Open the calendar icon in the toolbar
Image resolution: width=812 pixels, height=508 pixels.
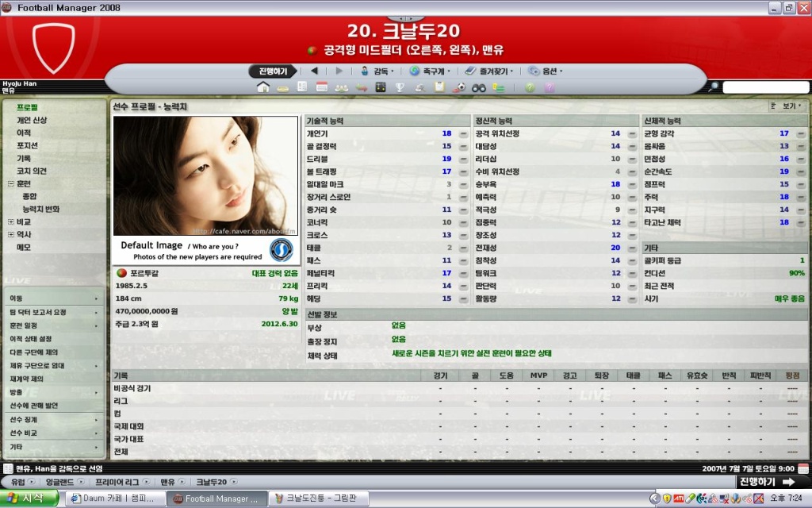[322, 87]
